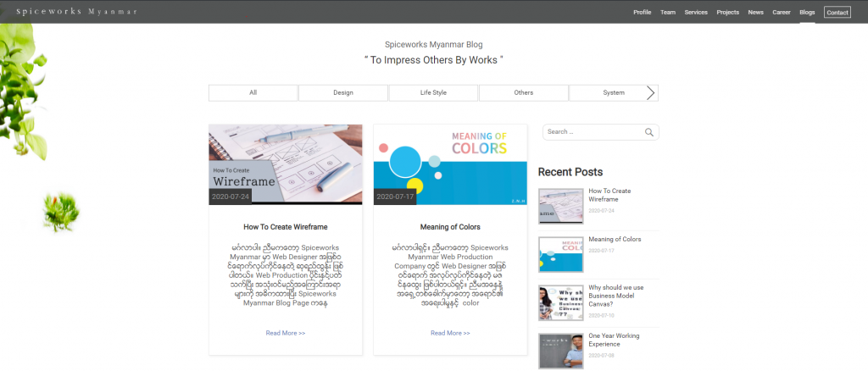Show Life Style category posts
Image resolution: width=868 pixels, height=371 pixels.
(433, 93)
